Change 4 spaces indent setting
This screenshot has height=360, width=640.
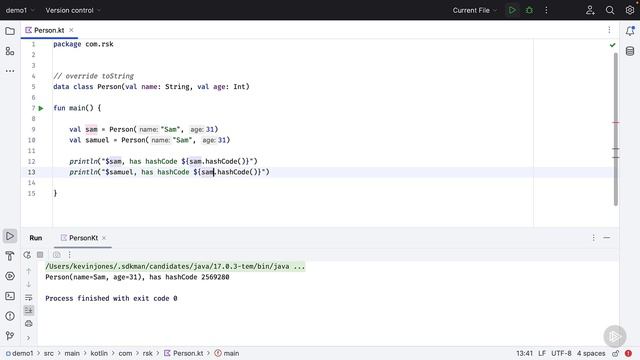591,353
